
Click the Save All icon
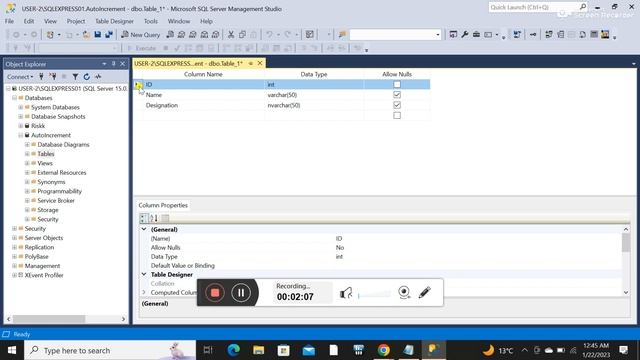tap(109, 35)
